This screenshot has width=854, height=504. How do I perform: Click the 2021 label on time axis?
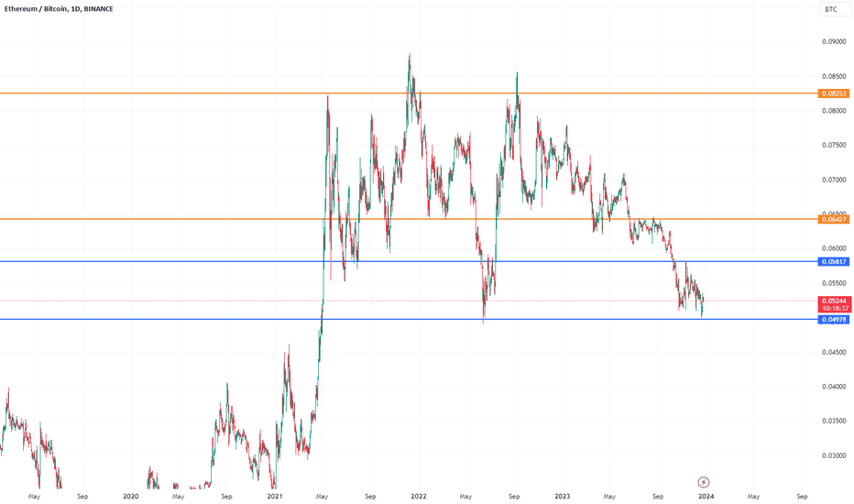pos(275,497)
